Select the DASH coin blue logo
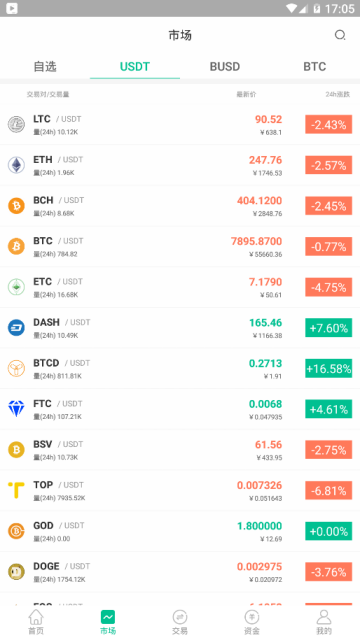Image resolution: width=360 pixels, height=640 pixels. pyautogui.click(x=16, y=328)
